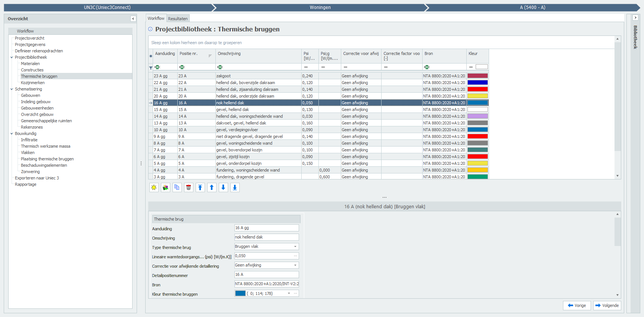This screenshot has height=317, width=644.
Task: Collapse the Projectbibliotheek tree node
Action: (12, 58)
